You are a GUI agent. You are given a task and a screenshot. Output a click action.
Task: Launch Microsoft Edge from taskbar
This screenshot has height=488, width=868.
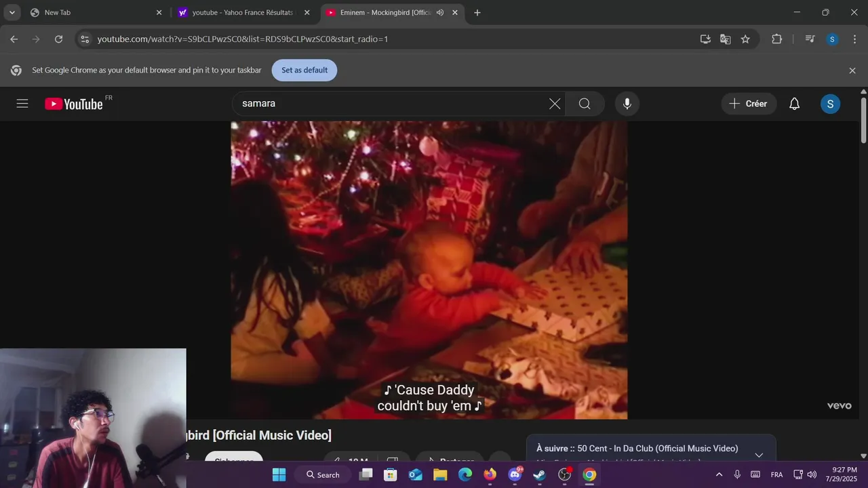coord(465,474)
